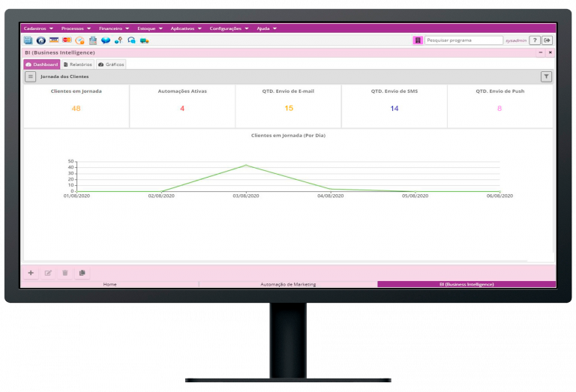This screenshot has height=392, width=576.
Task: Click the 06/08/2020 axis label
Action: pos(499,196)
